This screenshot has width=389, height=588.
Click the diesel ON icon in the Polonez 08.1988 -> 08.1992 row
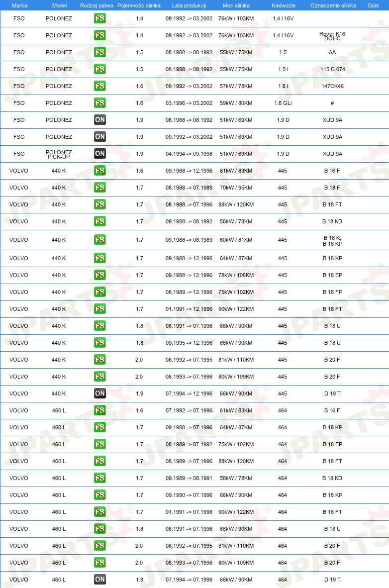[x=100, y=119]
